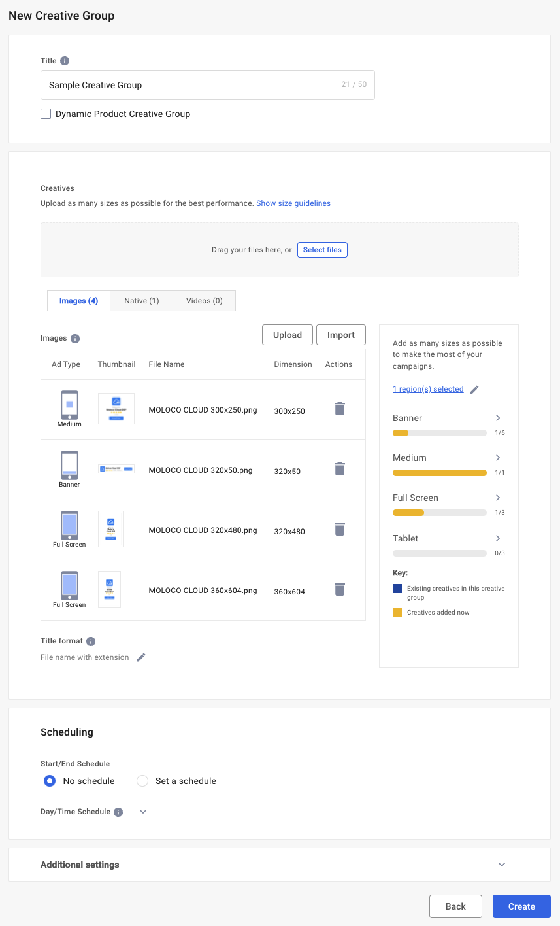Screen dimensions: 560x926
Task: Remove MOLOCO CLOUD 320x480.png with trash icon
Action: click(x=339, y=530)
